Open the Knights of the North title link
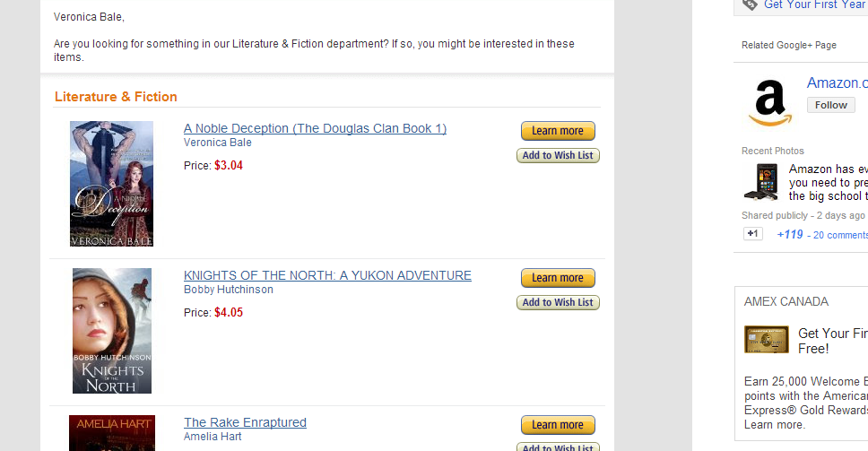The height and width of the screenshot is (451, 868). pos(327,275)
